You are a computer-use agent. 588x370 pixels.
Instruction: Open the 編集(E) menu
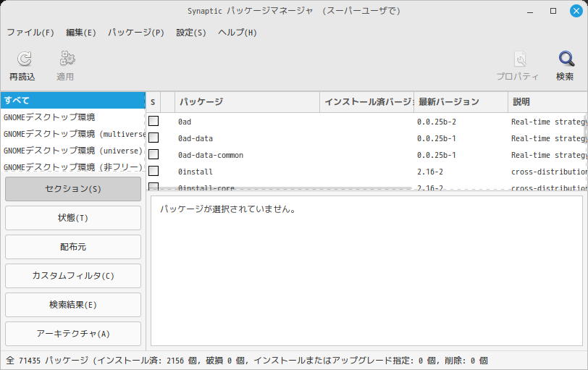81,33
